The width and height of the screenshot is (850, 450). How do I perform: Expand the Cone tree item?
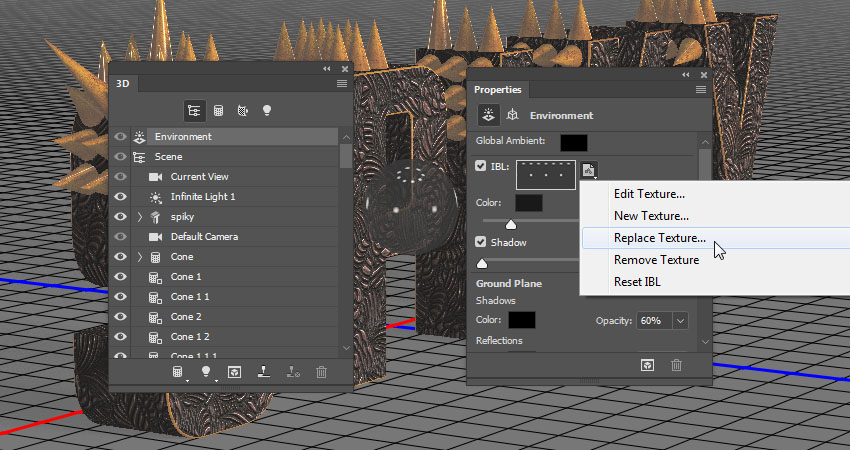(x=140, y=257)
